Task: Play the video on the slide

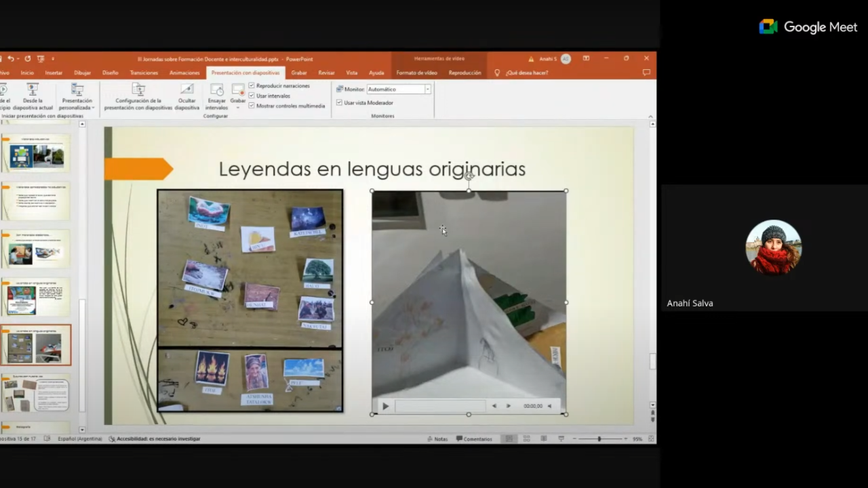Action: 385,406
